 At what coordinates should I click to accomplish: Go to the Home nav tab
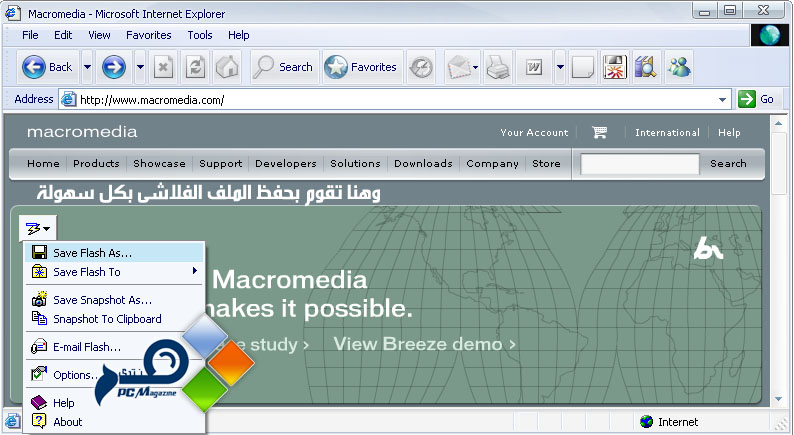[x=43, y=164]
